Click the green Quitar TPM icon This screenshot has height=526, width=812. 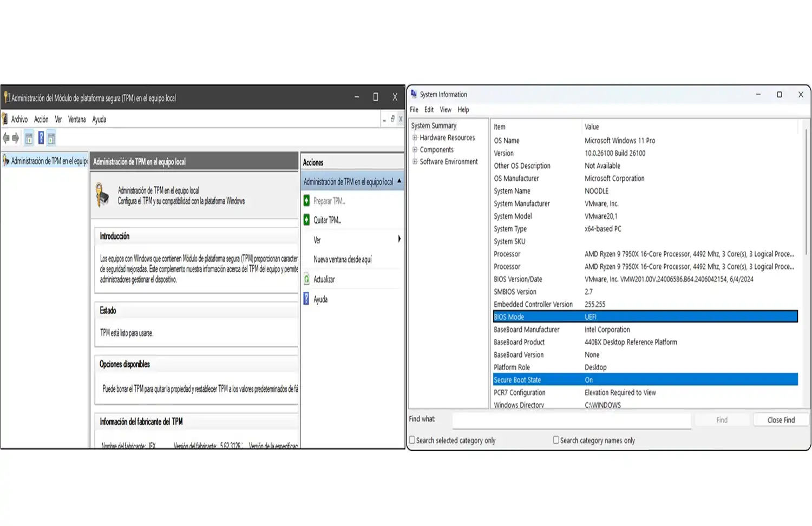307,220
